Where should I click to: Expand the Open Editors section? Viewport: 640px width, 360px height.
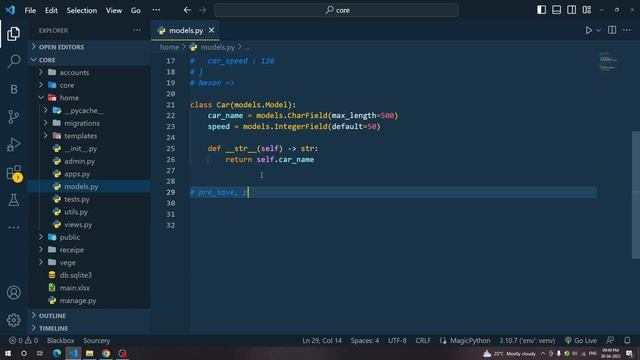(89, 47)
